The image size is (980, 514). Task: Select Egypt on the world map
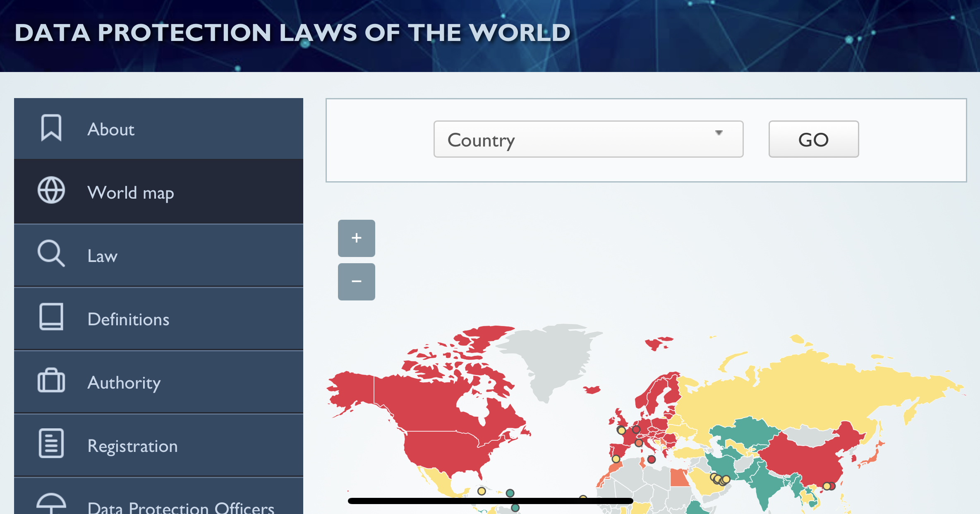pos(680,478)
